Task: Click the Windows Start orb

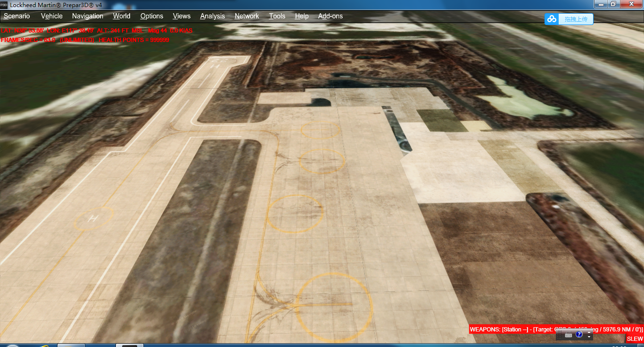Action: pyautogui.click(x=13, y=346)
